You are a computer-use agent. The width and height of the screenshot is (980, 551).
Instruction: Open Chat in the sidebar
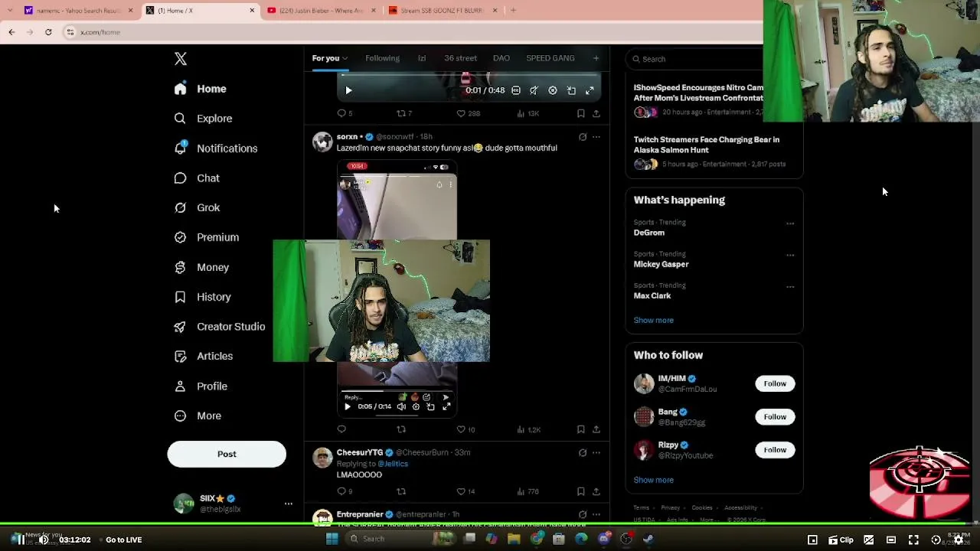click(x=196, y=178)
